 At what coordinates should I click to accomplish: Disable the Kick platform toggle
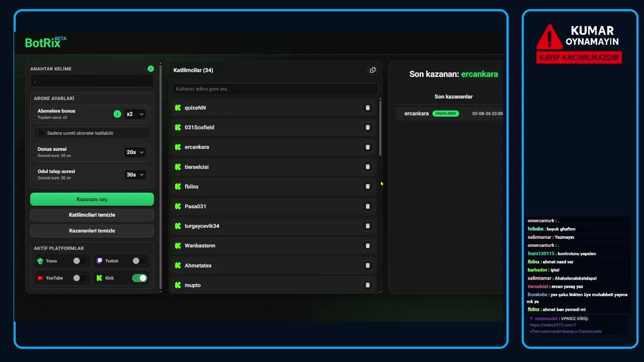coord(139,278)
